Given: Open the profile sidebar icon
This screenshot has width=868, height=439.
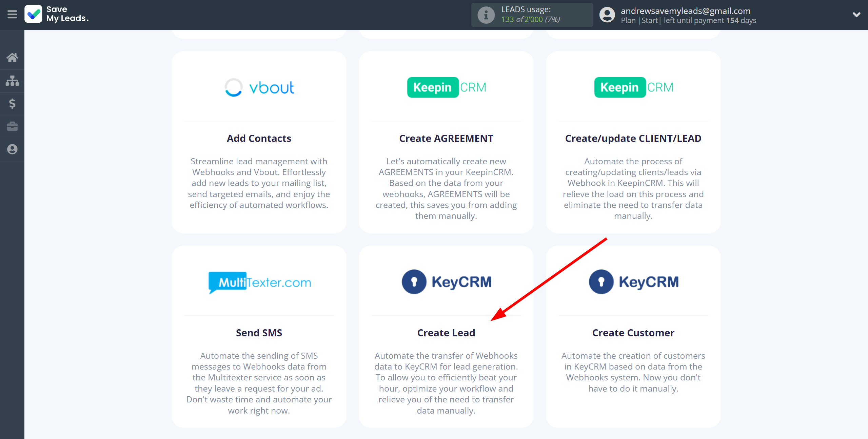Looking at the screenshot, I should (x=12, y=149).
